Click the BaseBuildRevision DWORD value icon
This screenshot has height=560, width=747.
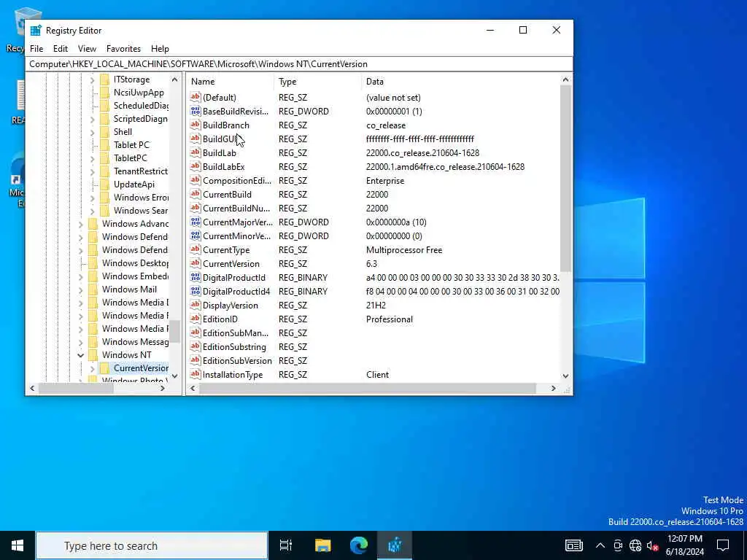pyautogui.click(x=195, y=111)
